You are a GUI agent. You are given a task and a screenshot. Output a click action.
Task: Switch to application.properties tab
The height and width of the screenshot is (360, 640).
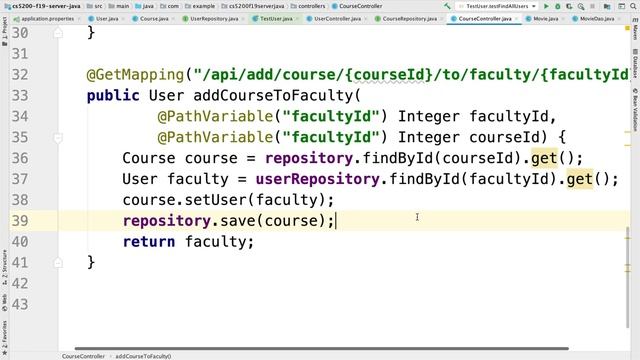coord(47,19)
